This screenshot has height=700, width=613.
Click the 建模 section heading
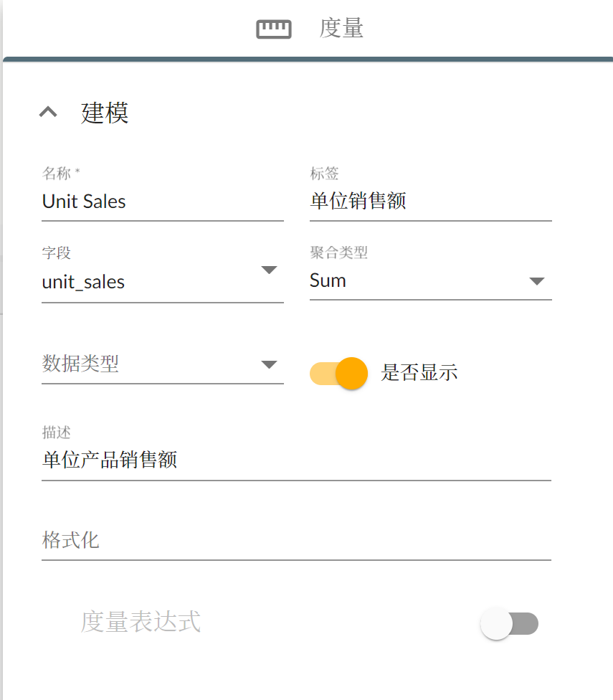tap(105, 113)
